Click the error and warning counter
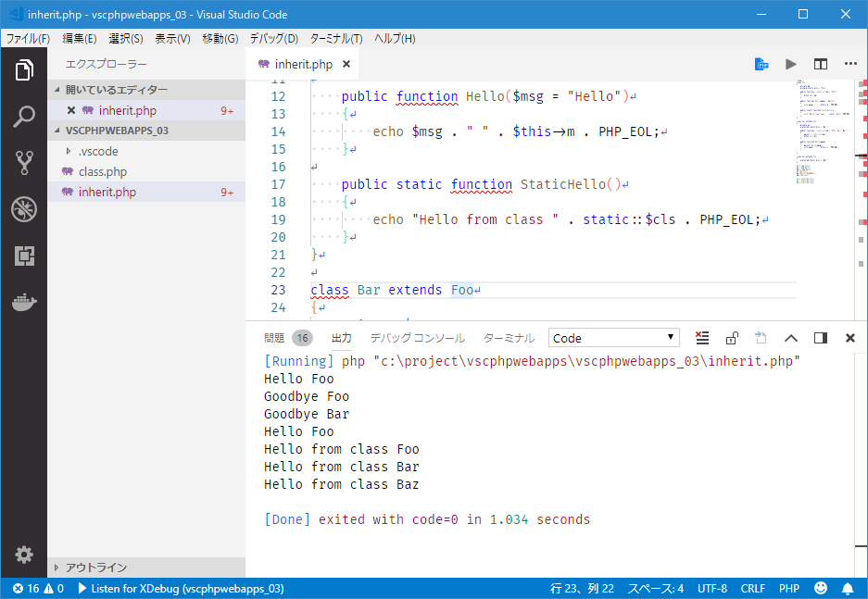 (28, 587)
